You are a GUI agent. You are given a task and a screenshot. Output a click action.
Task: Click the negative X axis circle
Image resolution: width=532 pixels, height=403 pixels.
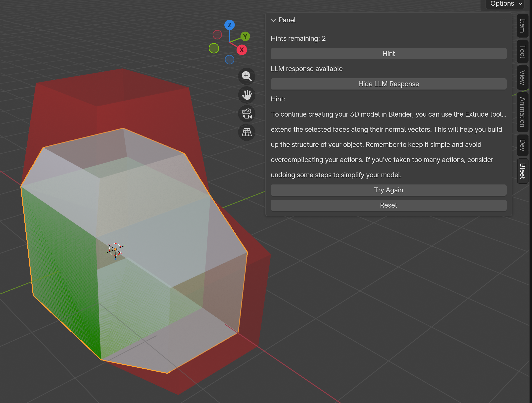click(217, 35)
